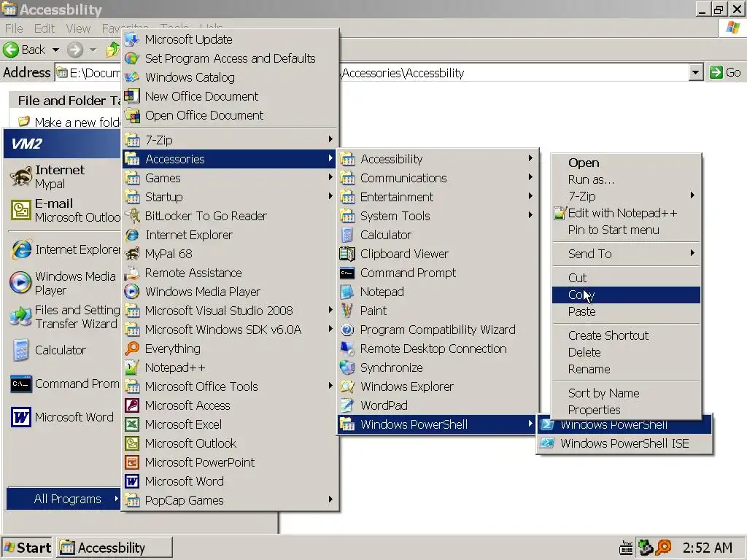
Task: Launch Paint icon
Action: pos(347,311)
